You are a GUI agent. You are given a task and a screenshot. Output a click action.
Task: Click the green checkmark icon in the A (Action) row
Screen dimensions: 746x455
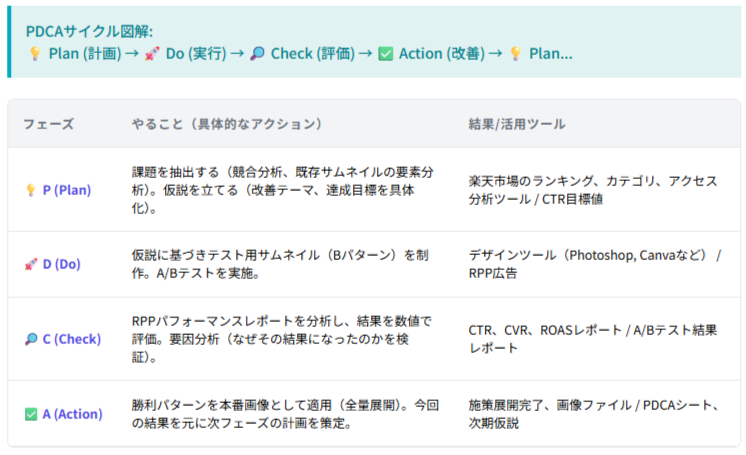click(x=30, y=414)
